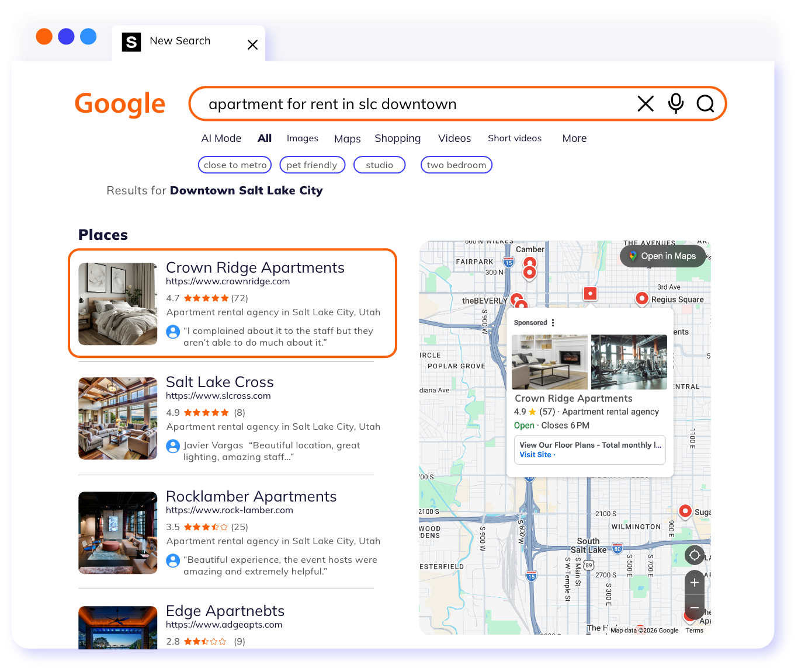The width and height of the screenshot is (798, 672).
Task: Switch to the AI Mode tab
Action: tap(221, 138)
